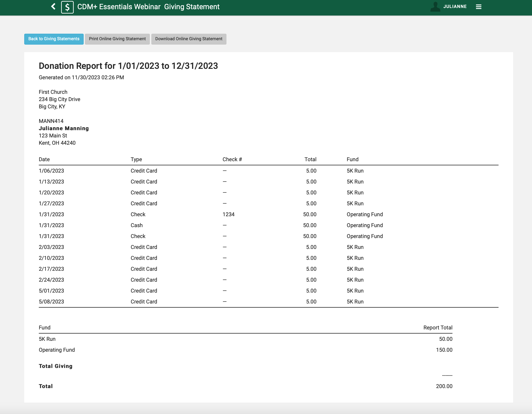The image size is (532, 414).
Task: Select check number 1234 entry
Action: (228, 214)
